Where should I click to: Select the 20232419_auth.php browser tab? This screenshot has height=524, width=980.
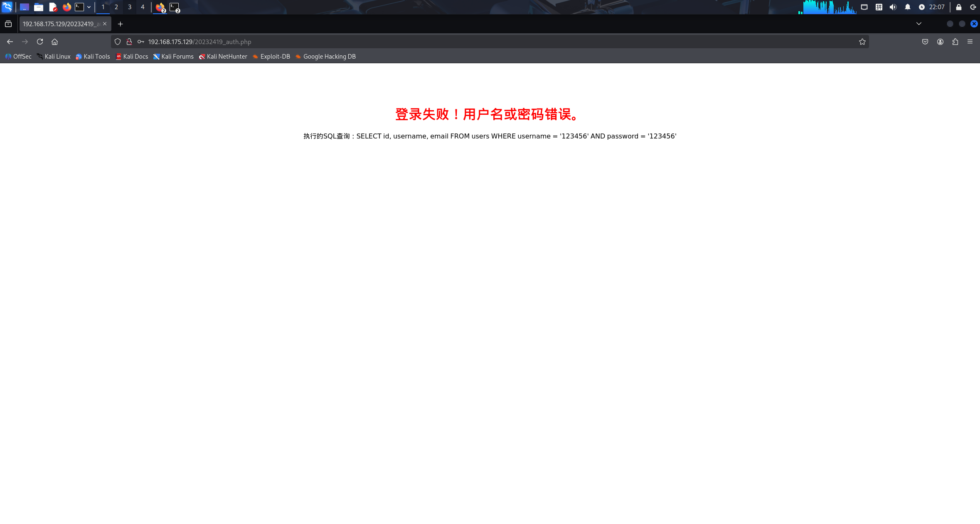coord(61,24)
